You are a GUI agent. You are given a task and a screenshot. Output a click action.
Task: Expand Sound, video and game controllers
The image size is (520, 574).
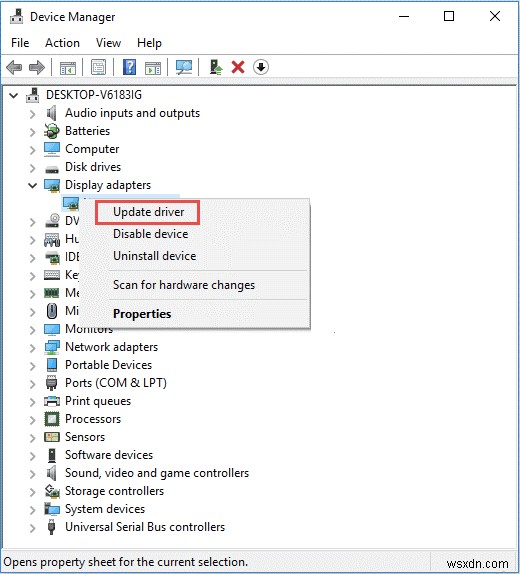(x=33, y=474)
